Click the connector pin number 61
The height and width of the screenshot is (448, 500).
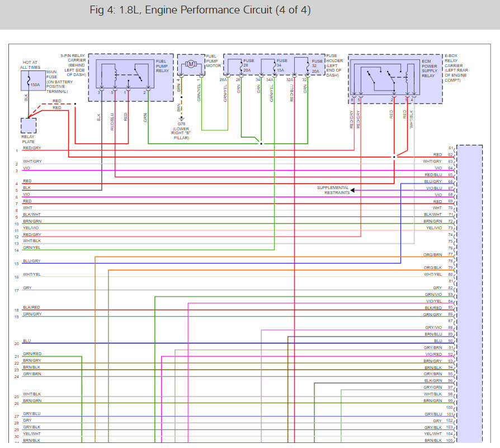pos(451,148)
